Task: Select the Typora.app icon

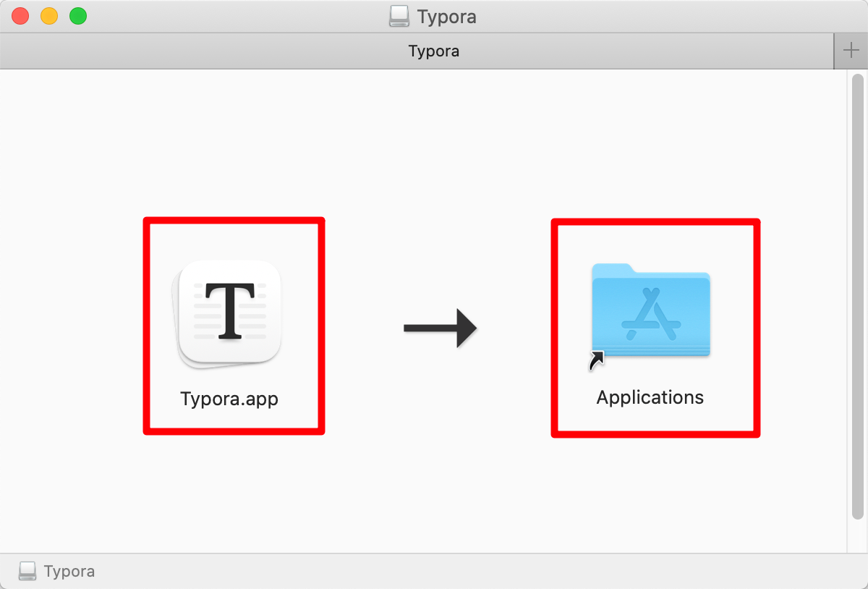Action: (x=226, y=315)
